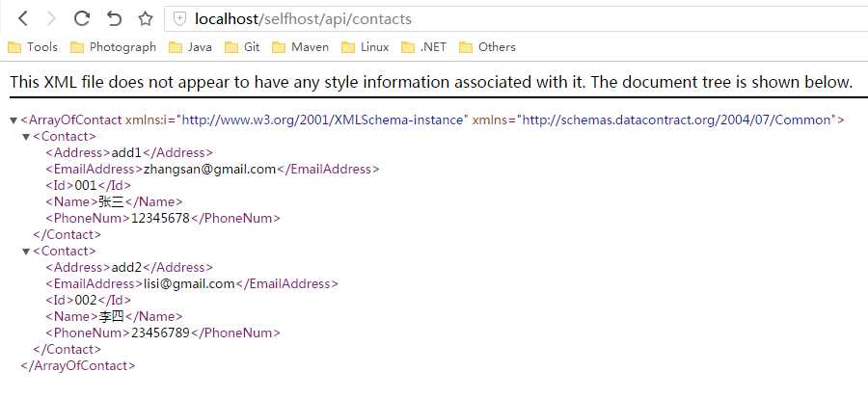Screen dimensions: 868x399
Task: Click the closing </ArrayOfContact> tag
Action: tap(77, 366)
